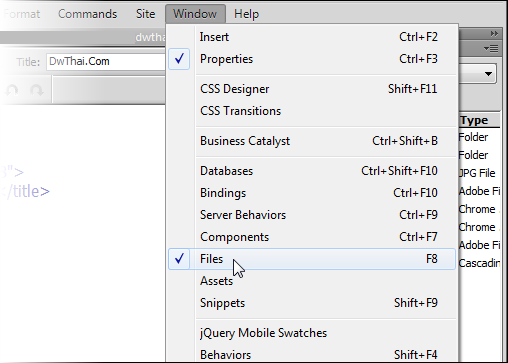This screenshot has height=363, width=508.
Task: Click the redo arrow icon
Action: 36,90
